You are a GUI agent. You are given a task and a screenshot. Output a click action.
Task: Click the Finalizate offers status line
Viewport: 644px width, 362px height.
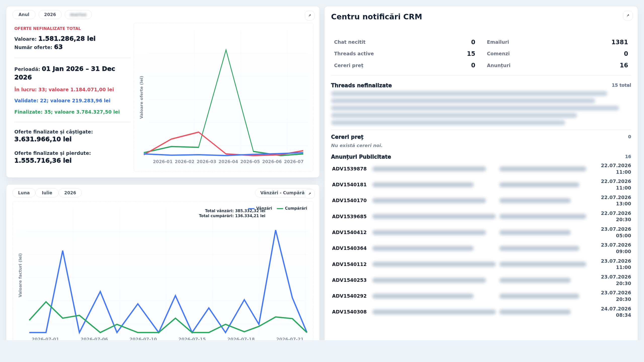[67, 112]
